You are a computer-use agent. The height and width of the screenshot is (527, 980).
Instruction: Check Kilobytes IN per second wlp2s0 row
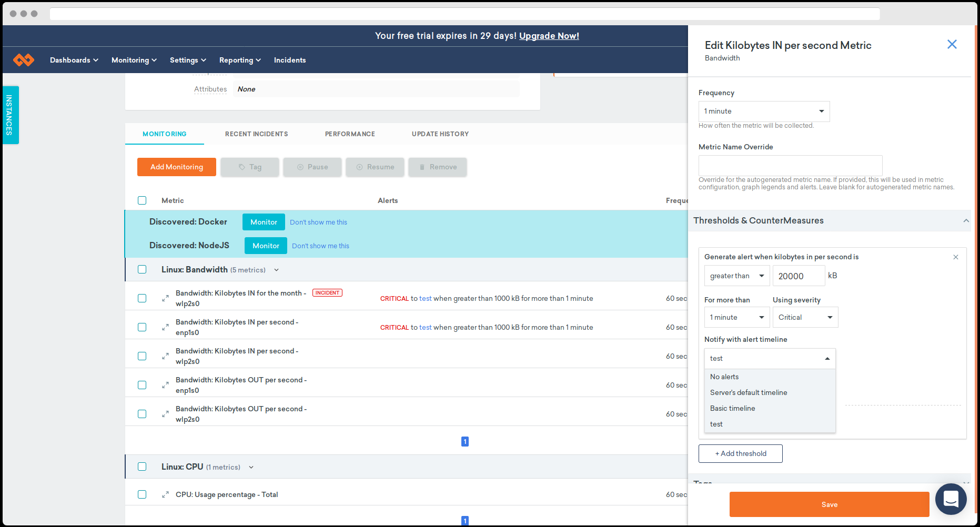coord(142,356)
